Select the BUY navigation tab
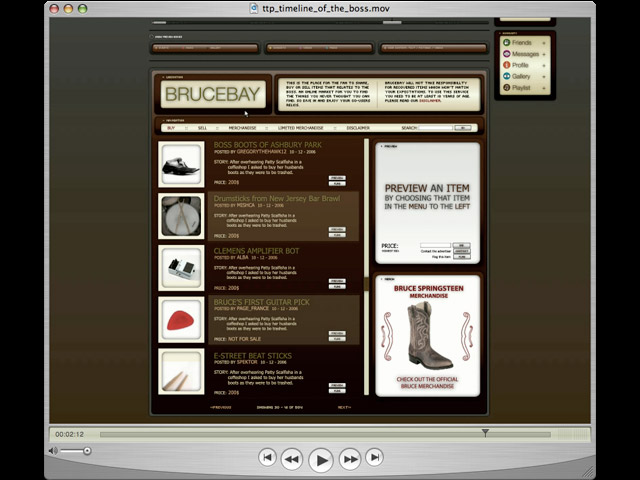 coord(171,128)
